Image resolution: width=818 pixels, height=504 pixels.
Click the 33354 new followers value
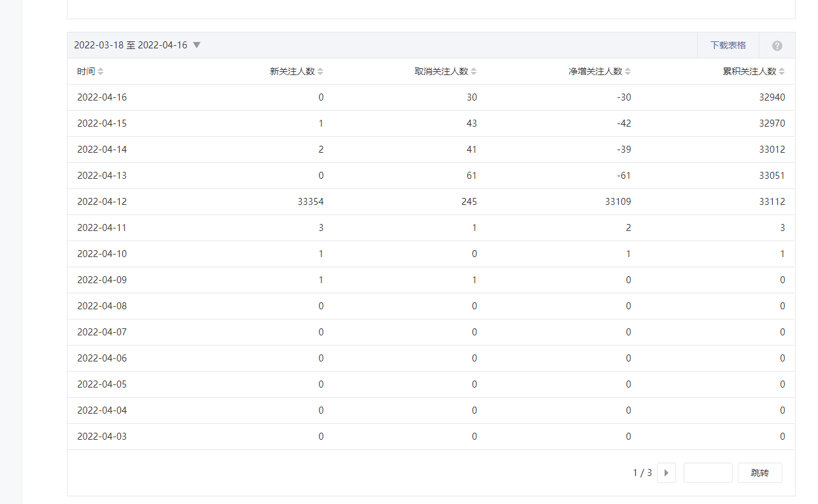click(310, 202)
